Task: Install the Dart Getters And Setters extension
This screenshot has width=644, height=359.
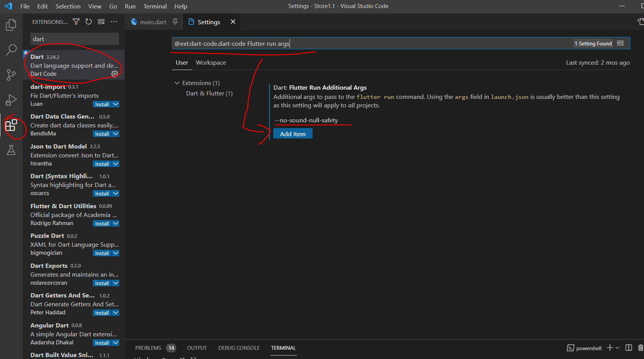Action: tap(102, 313)
